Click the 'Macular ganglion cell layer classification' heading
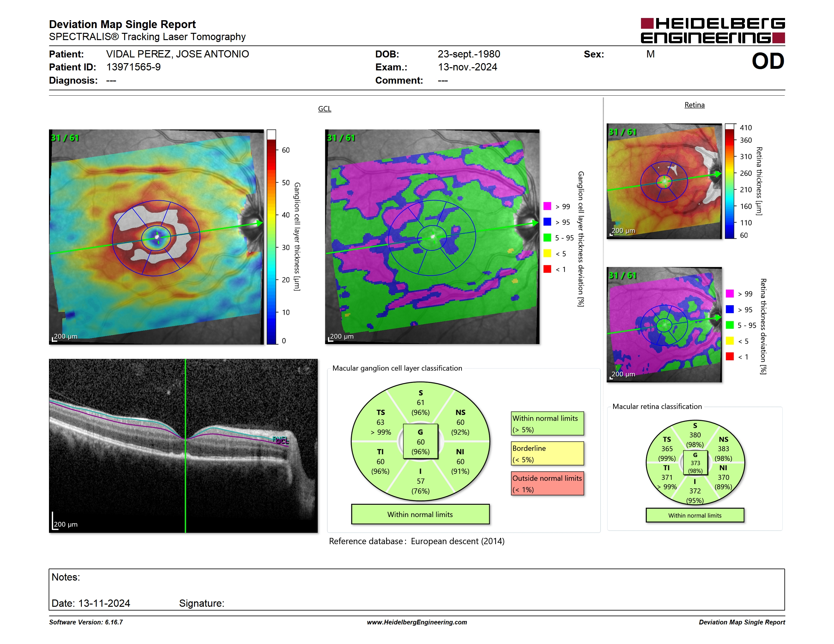The image size is (834, 644). (x=397, y=368)
